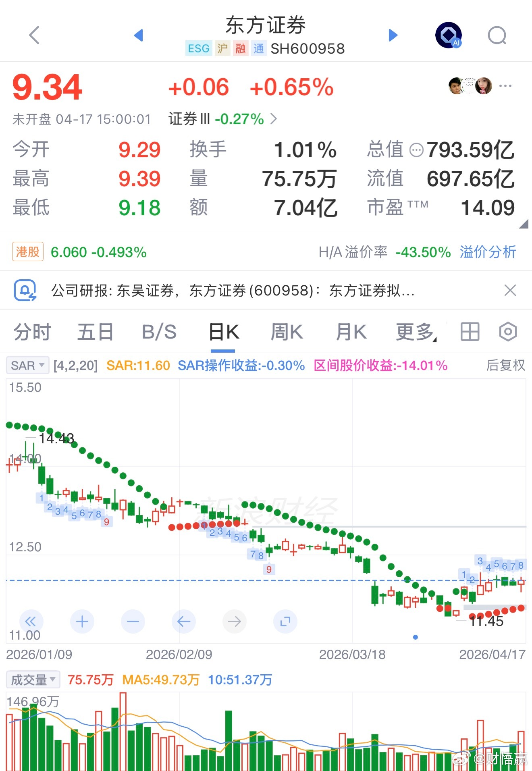The width and height of the screenshot is (532, 771).
Task: Pan chart right with arrow button
Action: (235, 621)
